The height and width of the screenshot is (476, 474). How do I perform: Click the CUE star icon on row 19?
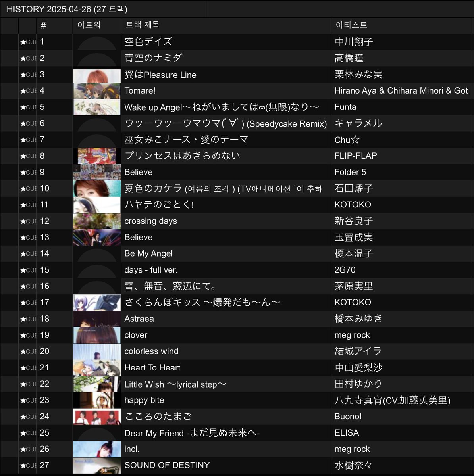pyautogui.click(x=23, y=335)
